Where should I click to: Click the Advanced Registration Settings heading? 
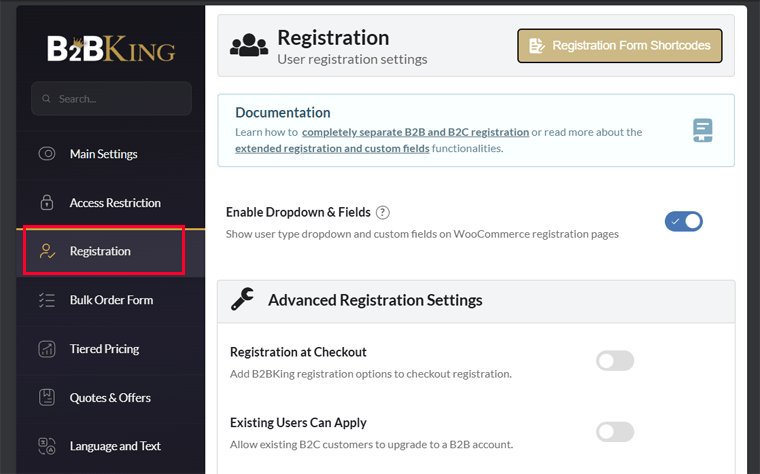tap(375, 300)
